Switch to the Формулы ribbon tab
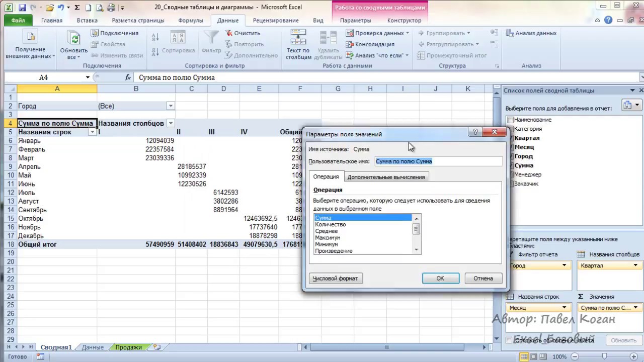This screenshot has width=644, height=362. click(191, 21)
